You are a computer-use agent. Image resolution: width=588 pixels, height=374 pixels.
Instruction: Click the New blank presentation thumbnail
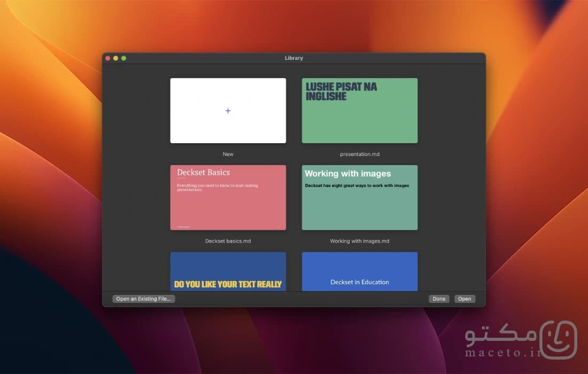[x=228, y=111]
